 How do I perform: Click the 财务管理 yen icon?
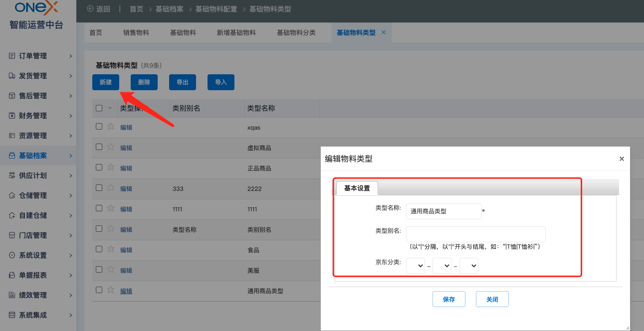(x=12, y=116)
